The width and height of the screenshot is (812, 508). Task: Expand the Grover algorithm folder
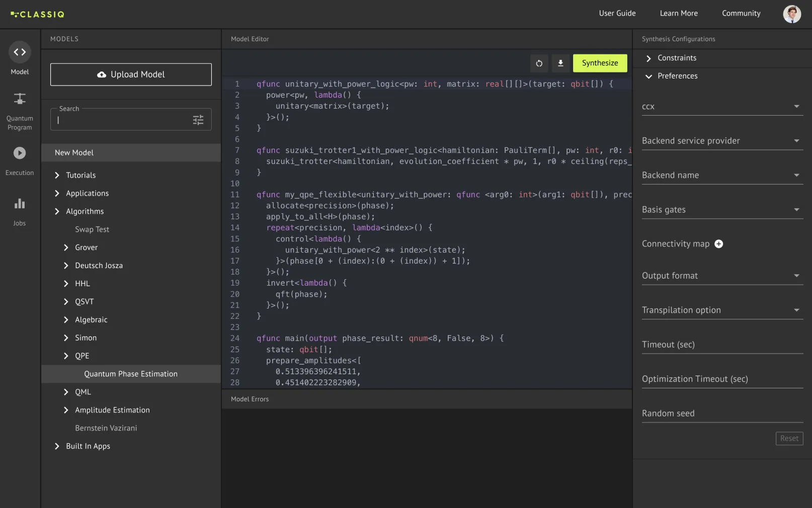coord(66,247)
